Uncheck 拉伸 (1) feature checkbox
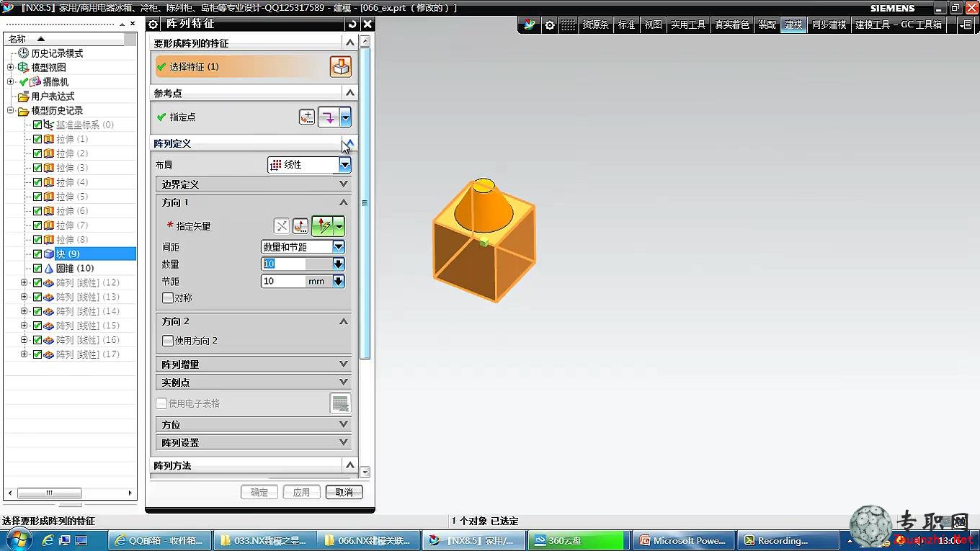Screen dimensions: 980x551 37,139
